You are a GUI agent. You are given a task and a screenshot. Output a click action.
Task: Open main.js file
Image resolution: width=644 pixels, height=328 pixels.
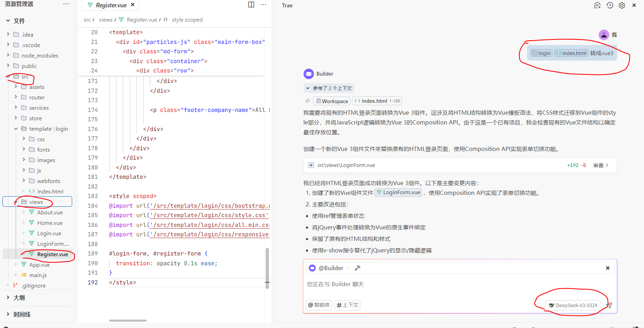tap(38, 275)
